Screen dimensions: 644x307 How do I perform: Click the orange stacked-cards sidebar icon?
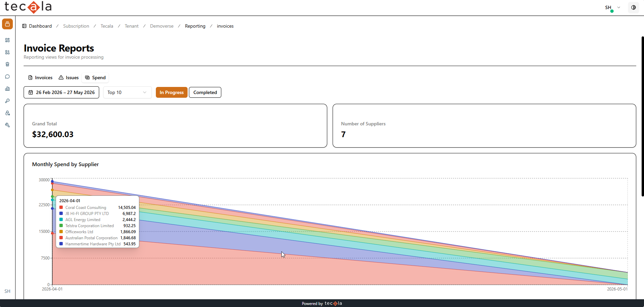[x=7, y=24]
